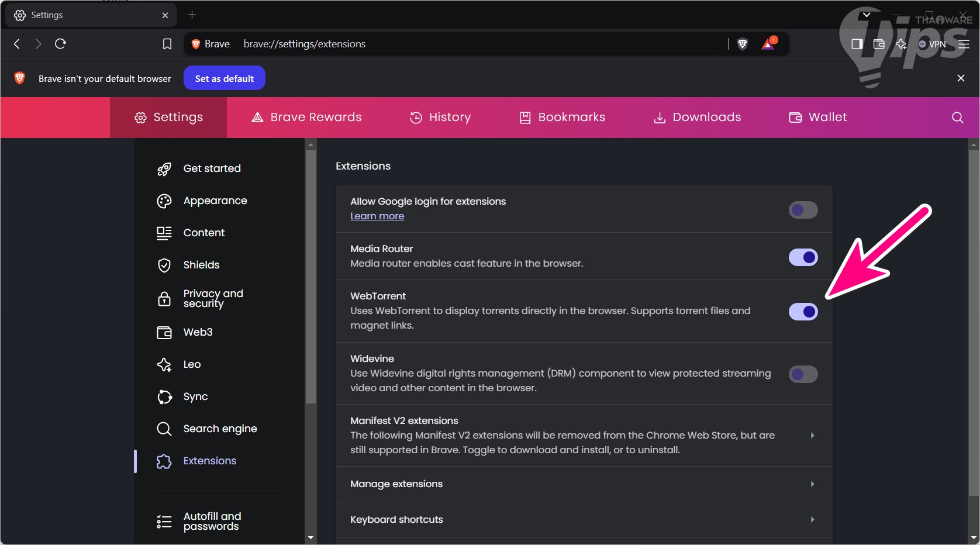Select Shields in the settings sidebar

tap(201, 265)
